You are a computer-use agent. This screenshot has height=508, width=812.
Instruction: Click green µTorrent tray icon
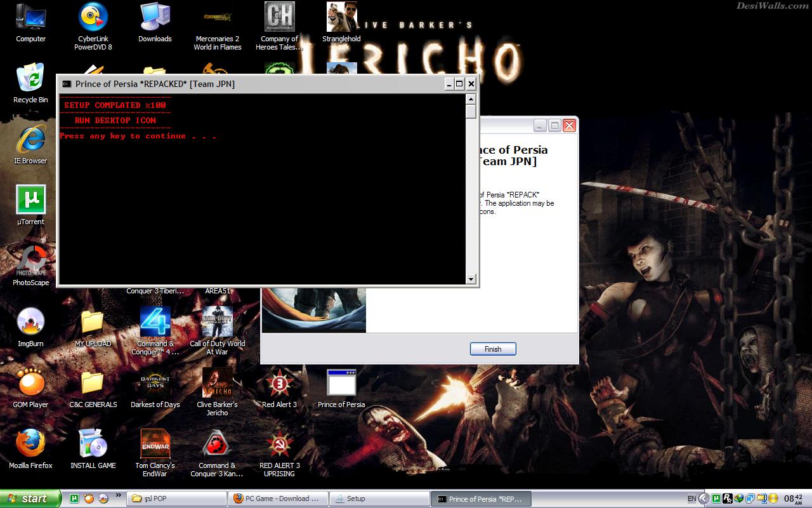tap(716, 499)
